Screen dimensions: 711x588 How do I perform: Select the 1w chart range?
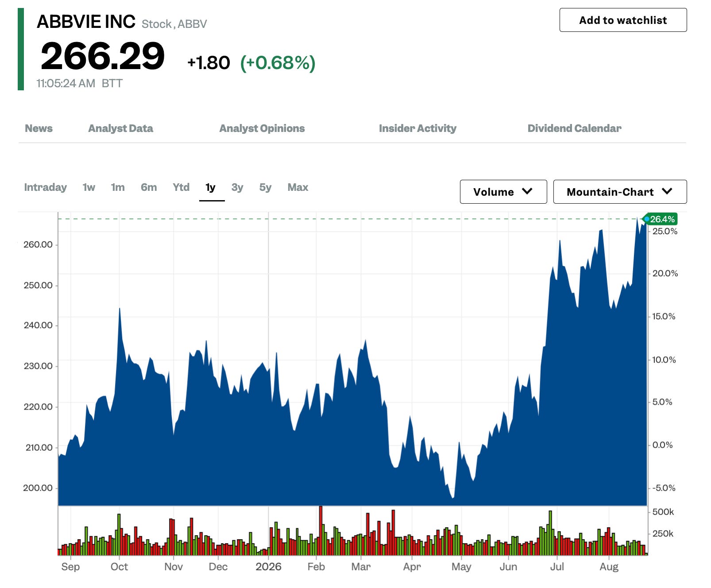click(89, 187)
